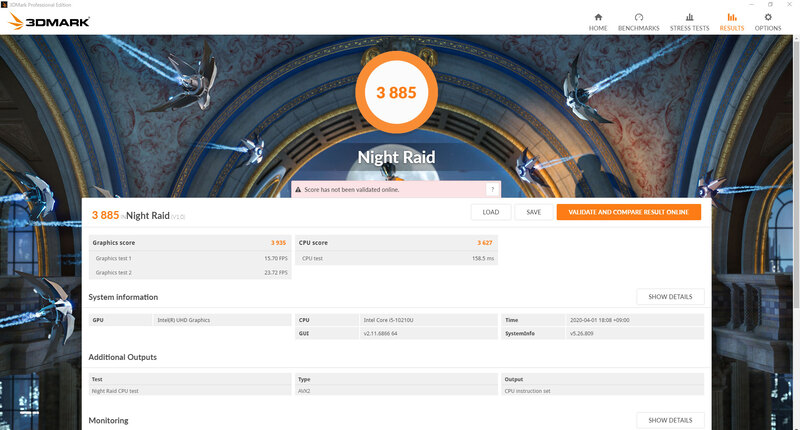This screenshot has width=800, height=430.
Task: Show details for System information
Action: click(x=670, y=297)
